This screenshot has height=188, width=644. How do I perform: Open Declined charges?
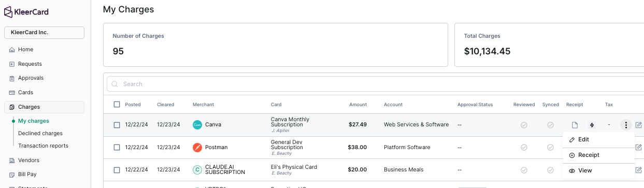[x=40, y=134]
